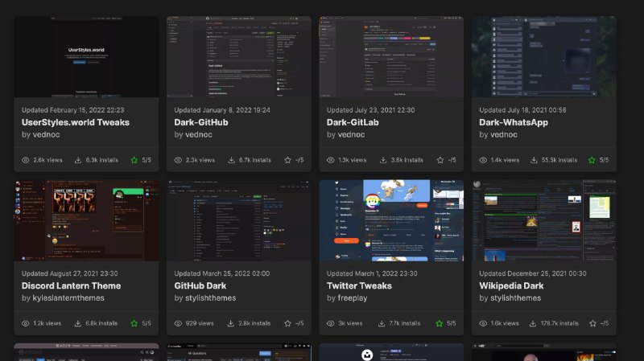Open the GitHub Dark style title
This screenshot has height=361, width=644.
coord(200,285)
